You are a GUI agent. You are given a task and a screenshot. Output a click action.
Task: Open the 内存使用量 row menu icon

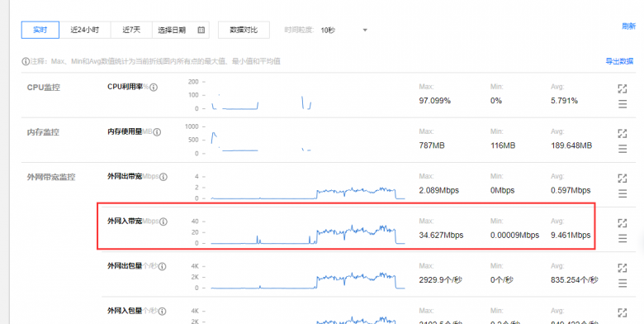pyautogui.click(x=623, y=149)
